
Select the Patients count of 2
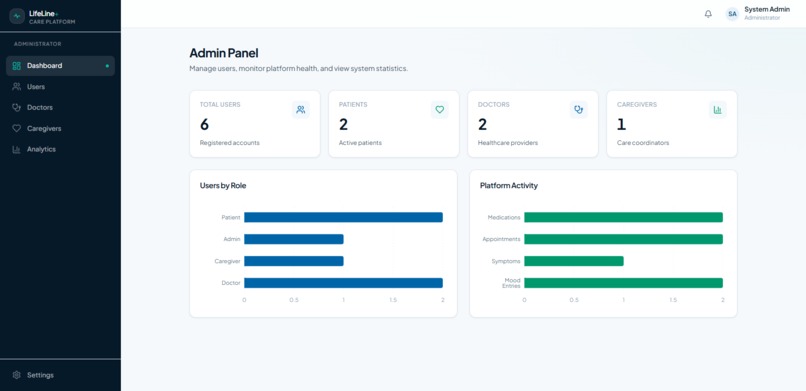[343, 124]
